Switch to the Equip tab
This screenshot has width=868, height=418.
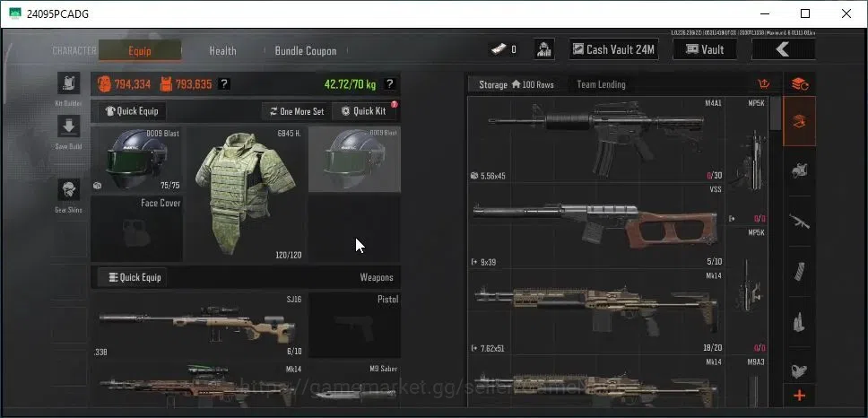tap(140, 50)
